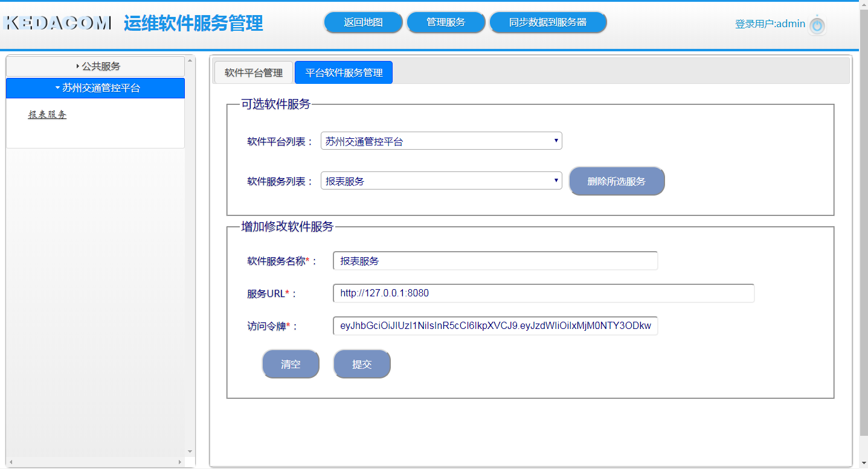Click the 增加修改软件服务 group heading

click(287, 226)
